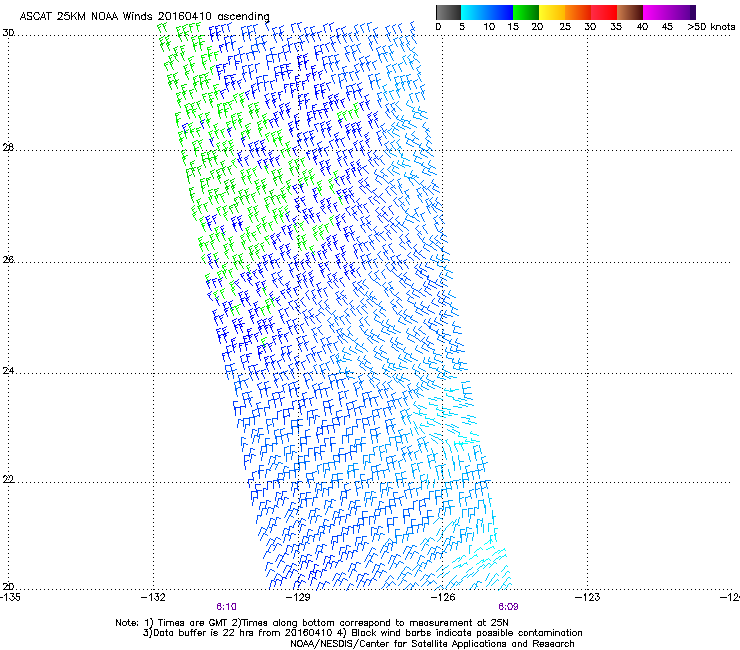
Task: Select the red 30-35 knots legend swatch
Action: [604, 12]
